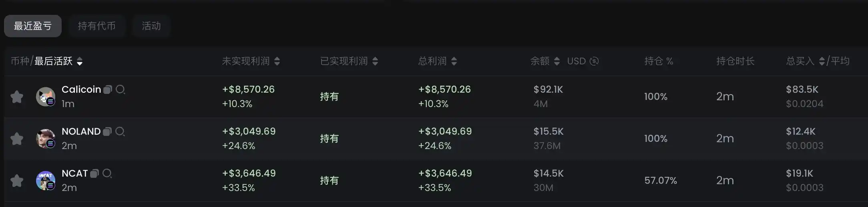Image resolution: width=868 pixels, height=207 pixels.
Task: Click the search icon beside NCAT
Action: (107, 173)
